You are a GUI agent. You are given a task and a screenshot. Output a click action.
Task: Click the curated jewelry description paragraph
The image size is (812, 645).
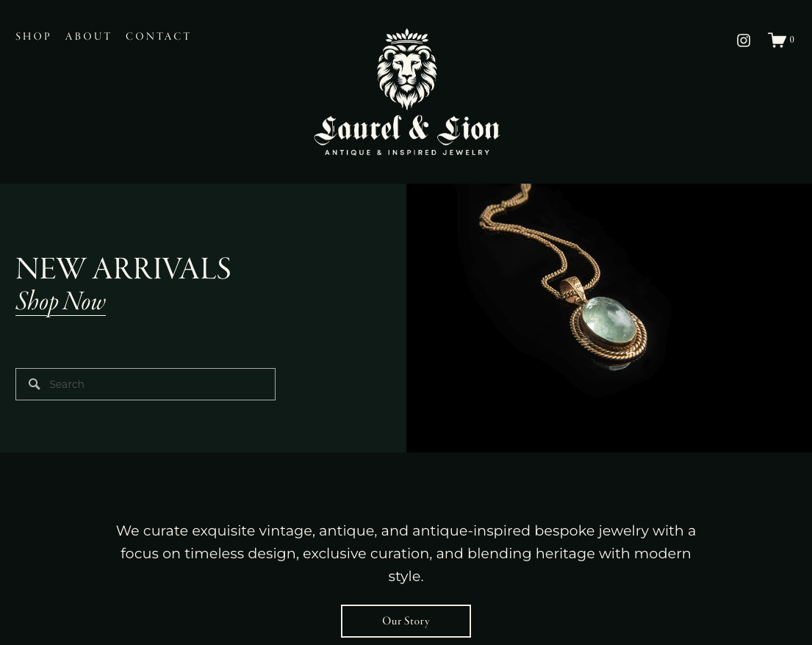point(406,553)
